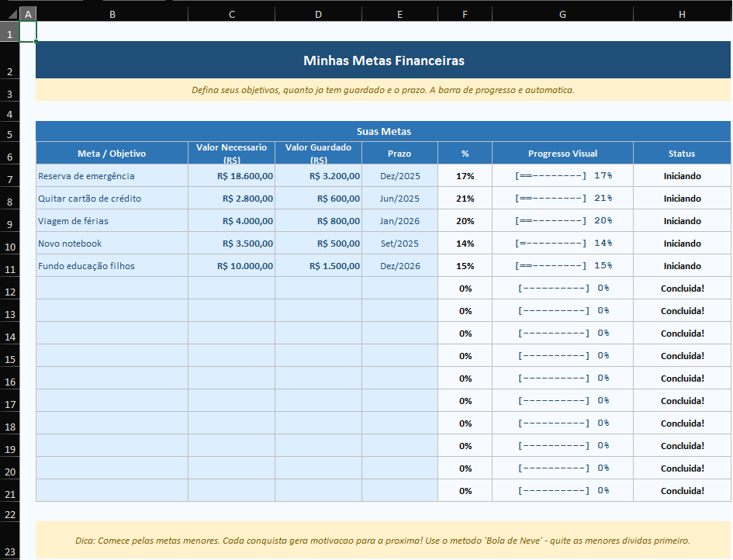Click the 17% percentage cell
The image size is (733, 560).
465,176
